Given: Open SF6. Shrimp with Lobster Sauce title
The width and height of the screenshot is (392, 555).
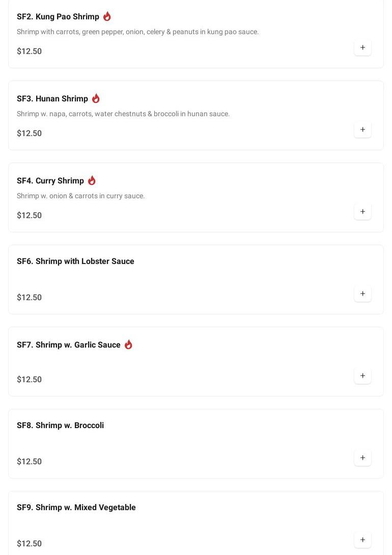Looking at the screenshot, I should click(75, 261).
